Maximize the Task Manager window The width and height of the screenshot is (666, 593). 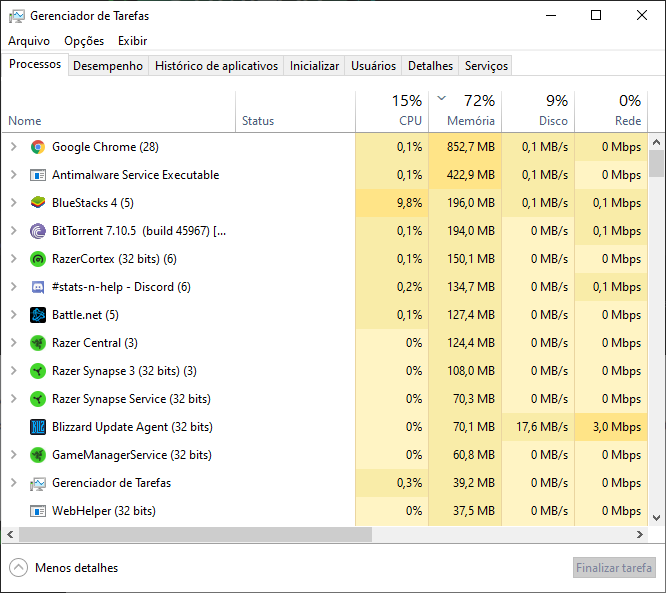596,16
